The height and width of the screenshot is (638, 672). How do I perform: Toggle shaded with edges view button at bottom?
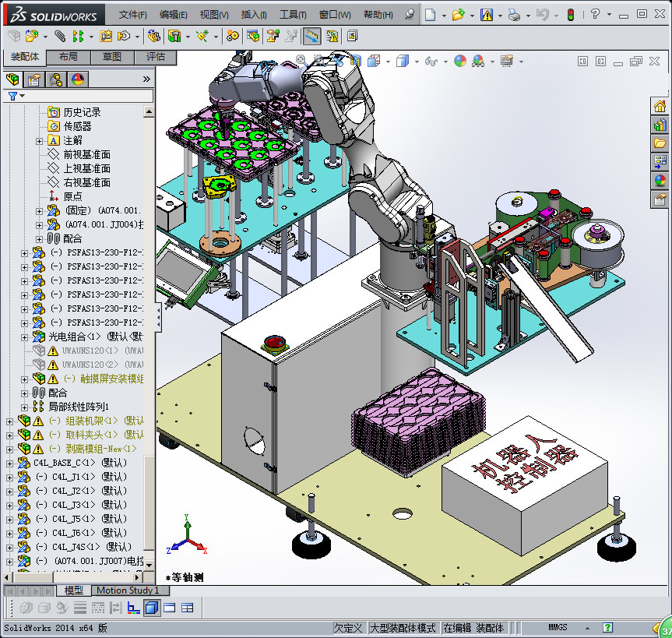tap(152, 608)
